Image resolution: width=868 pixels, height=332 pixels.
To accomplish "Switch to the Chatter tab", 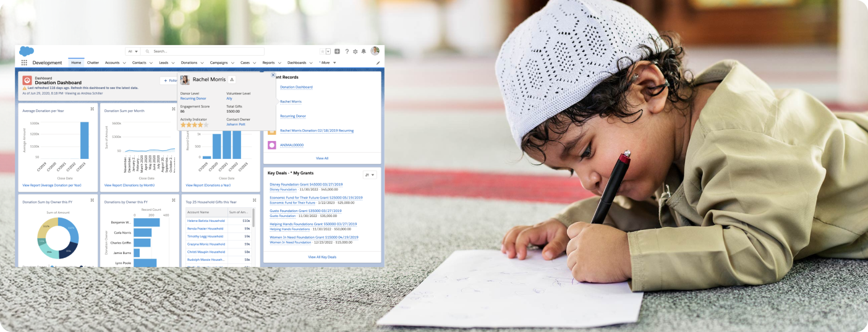I will pos(93,62).
